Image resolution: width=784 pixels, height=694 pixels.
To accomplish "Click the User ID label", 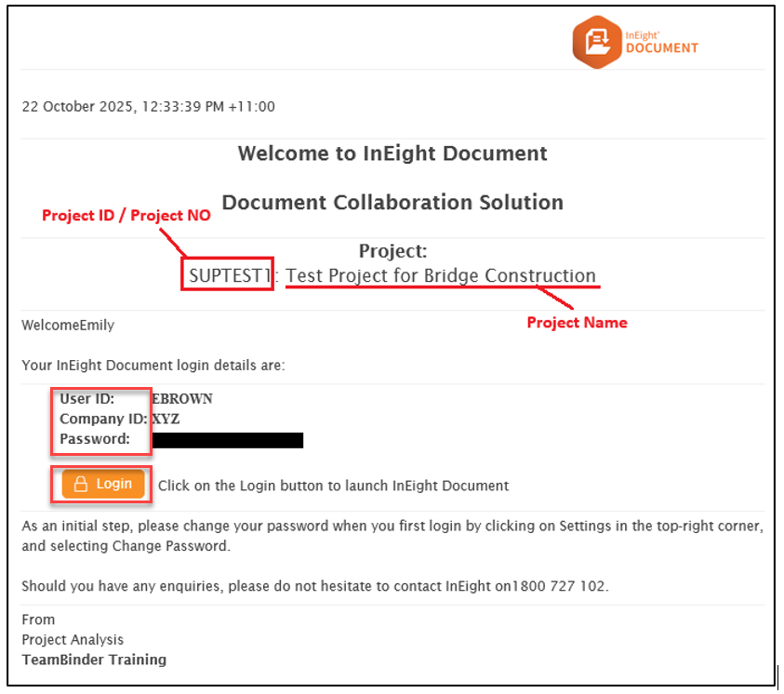I will pyautogui.click(x=87, y=399).
